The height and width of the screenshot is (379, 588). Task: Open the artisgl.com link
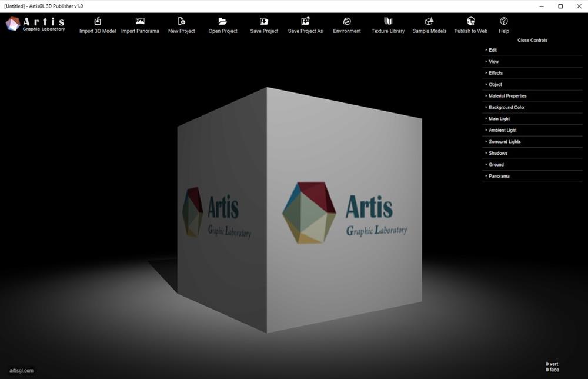click(21, 370)
